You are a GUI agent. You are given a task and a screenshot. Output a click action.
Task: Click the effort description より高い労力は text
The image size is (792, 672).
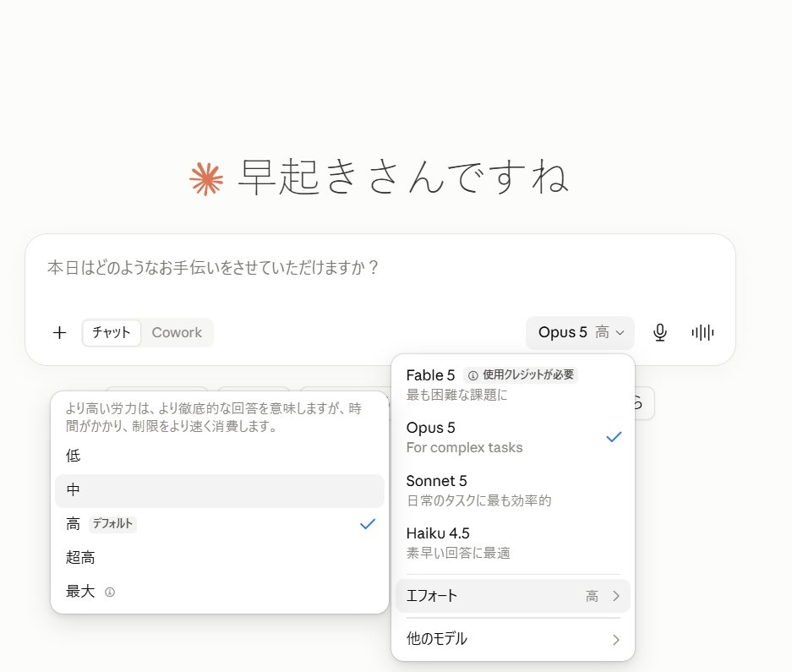point(214,418)
